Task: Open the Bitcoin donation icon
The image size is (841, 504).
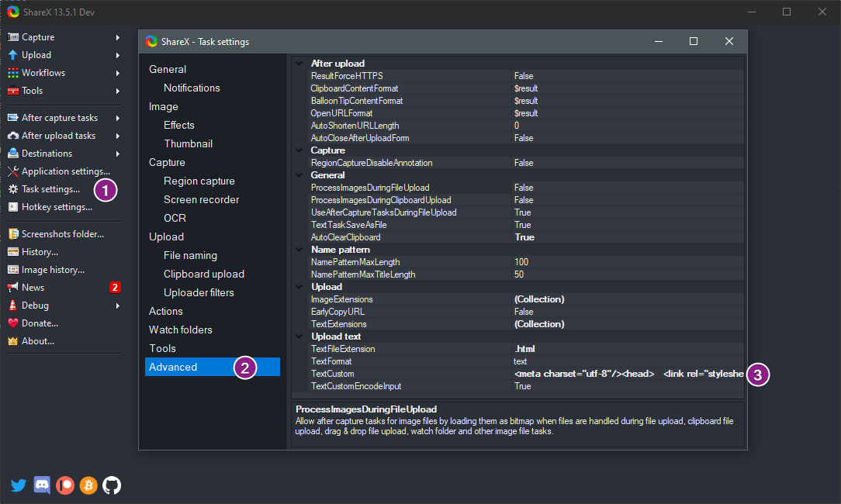Action: tap(88, 485)
